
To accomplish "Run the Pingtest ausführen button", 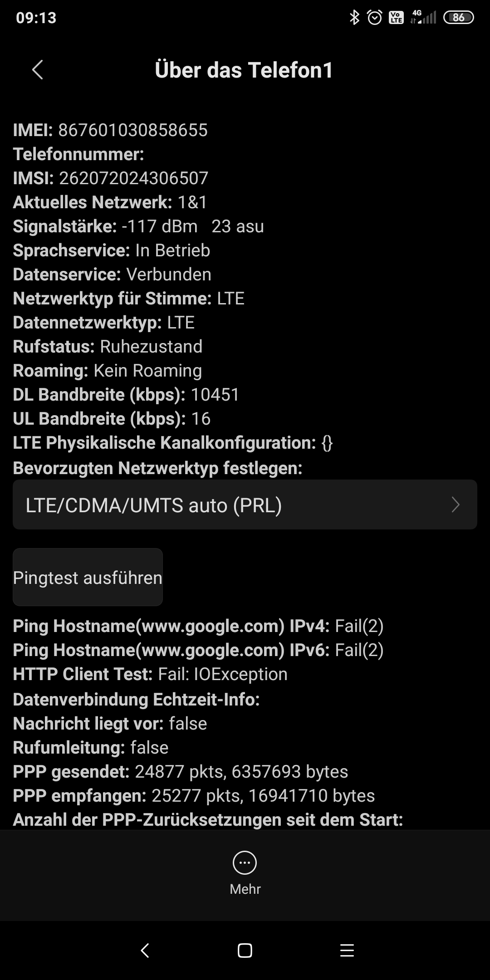I will [88, 577].
